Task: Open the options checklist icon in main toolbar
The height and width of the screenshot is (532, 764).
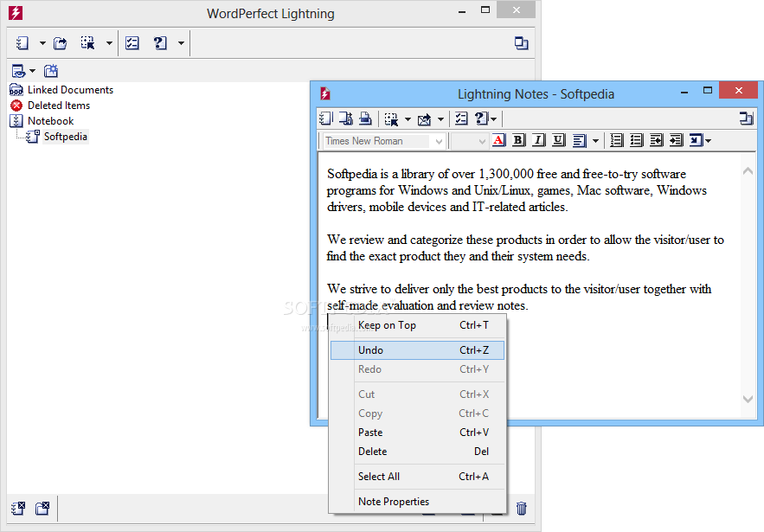Action: (132, 43)
